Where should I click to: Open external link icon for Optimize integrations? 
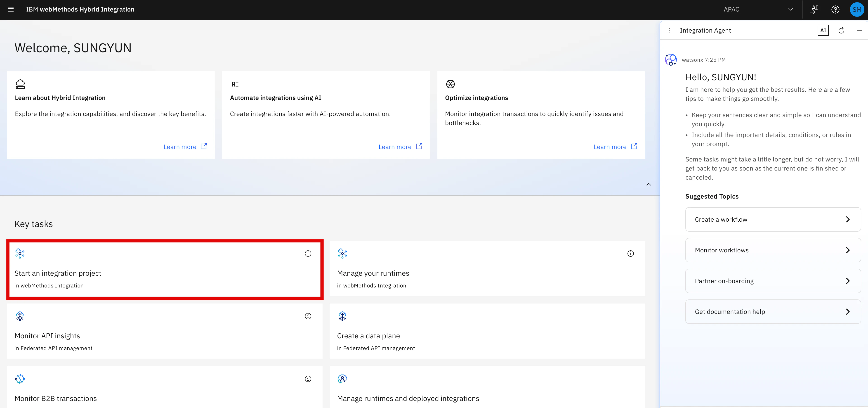634,146
